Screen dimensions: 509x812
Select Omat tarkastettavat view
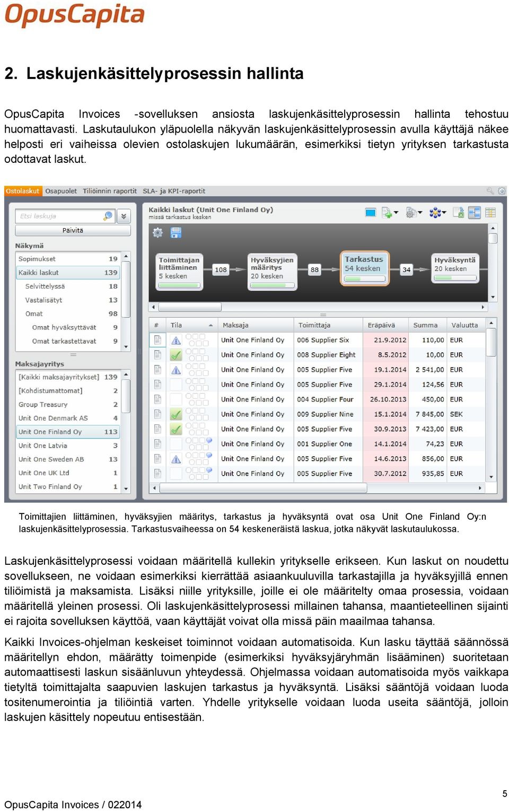click(68, 341)
